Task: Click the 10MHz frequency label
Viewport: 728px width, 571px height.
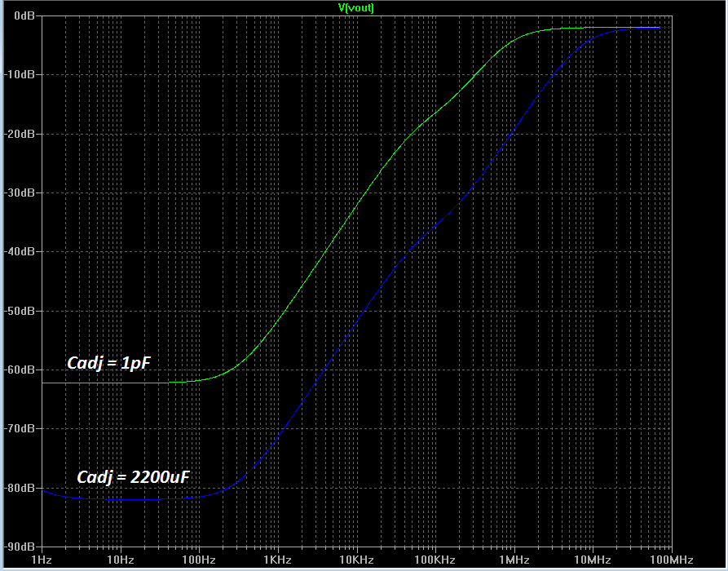Action: [x=593, y=560]
